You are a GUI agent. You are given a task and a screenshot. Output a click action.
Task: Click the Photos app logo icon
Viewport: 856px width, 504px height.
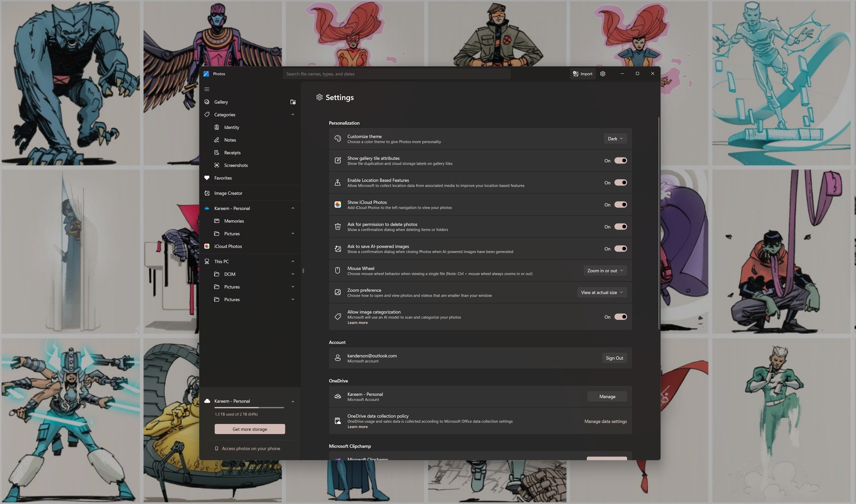[206, 74]
